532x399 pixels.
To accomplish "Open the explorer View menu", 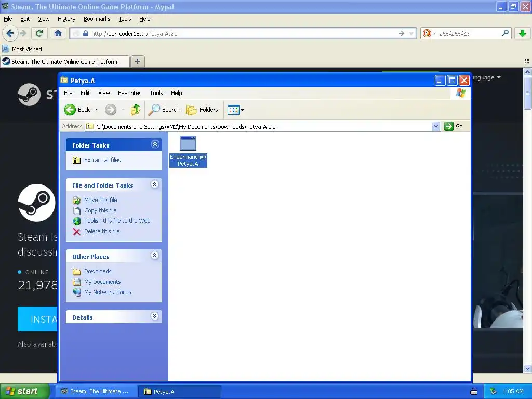I will pyautogui.click(x=104, y=93).
